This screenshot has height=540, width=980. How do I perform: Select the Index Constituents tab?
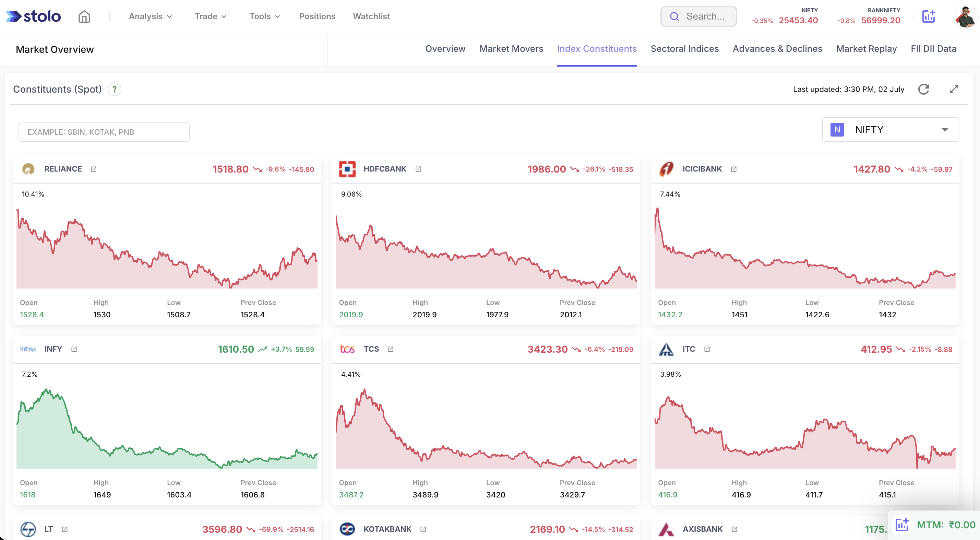[597, 49]
